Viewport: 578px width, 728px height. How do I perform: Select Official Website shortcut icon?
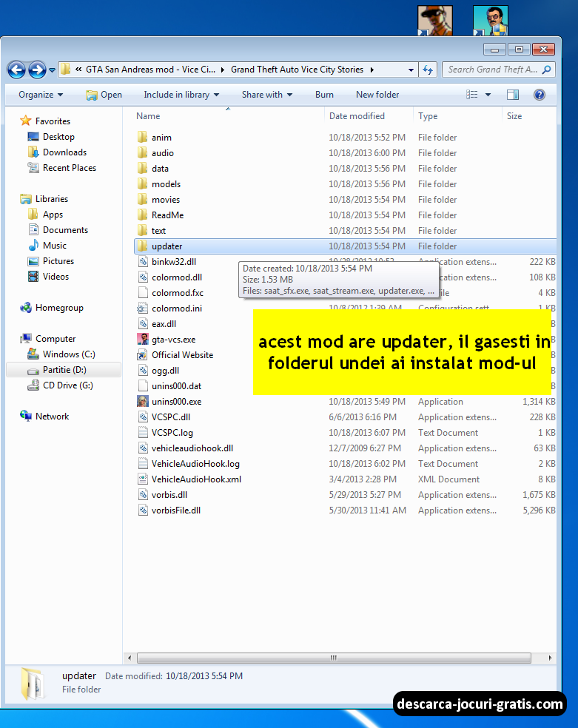143,355
